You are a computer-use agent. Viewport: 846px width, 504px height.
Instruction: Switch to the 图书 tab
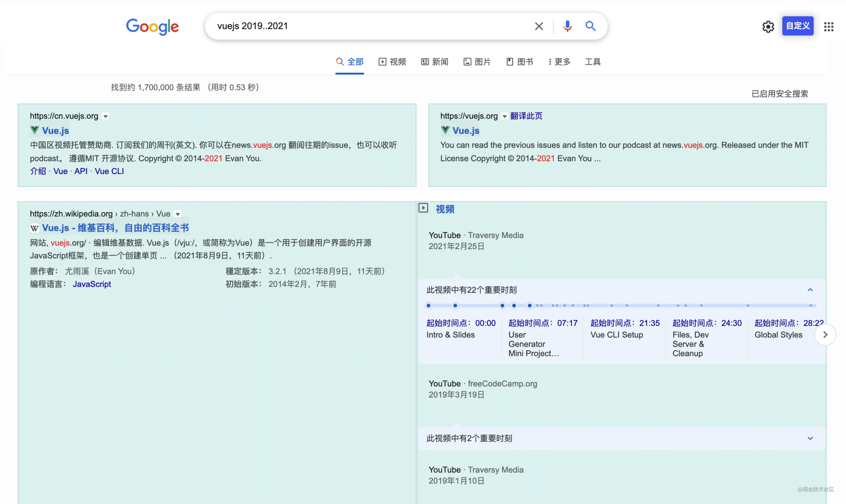pyautogui.click(x=519, y=62)
